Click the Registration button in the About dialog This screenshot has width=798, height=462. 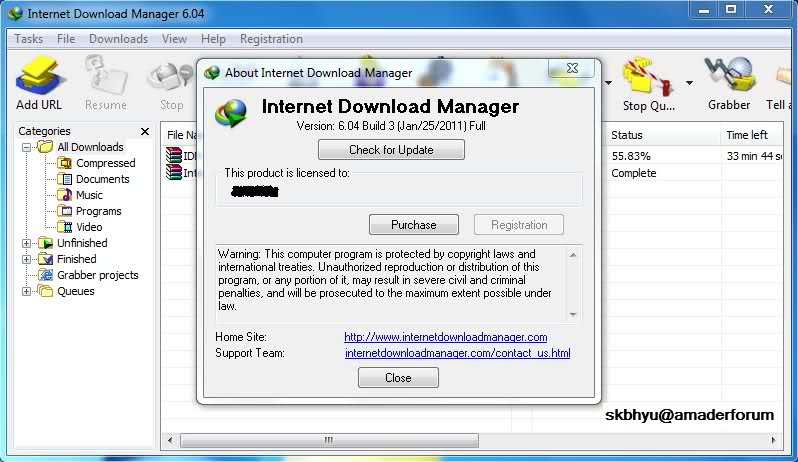[519, 225]
